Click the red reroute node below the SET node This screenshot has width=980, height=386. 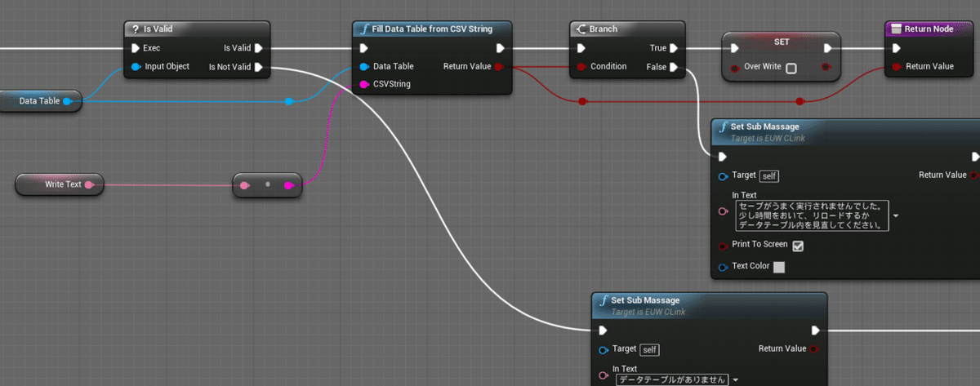[800, 101]
